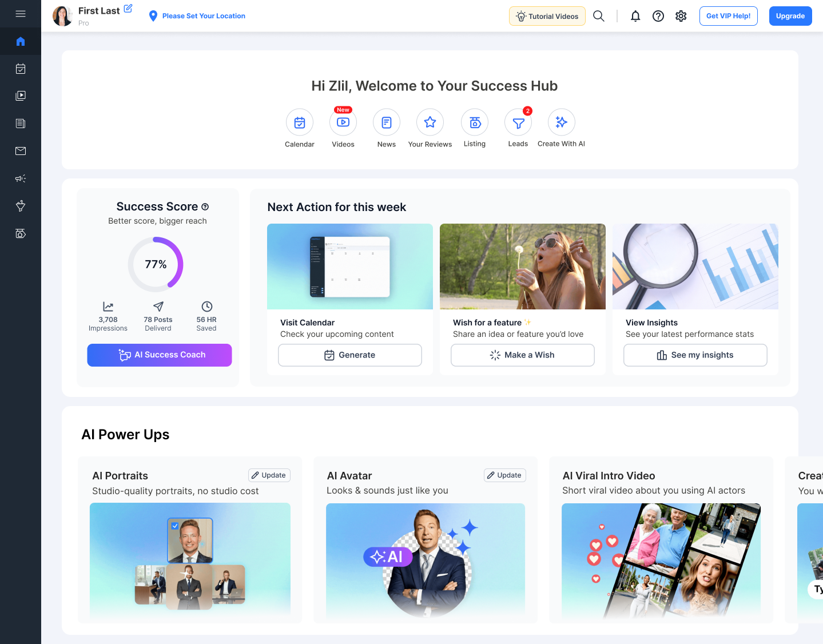823x644 pixels.
Task: Click the edit pencil next to First Last
Action: point(128,9)
